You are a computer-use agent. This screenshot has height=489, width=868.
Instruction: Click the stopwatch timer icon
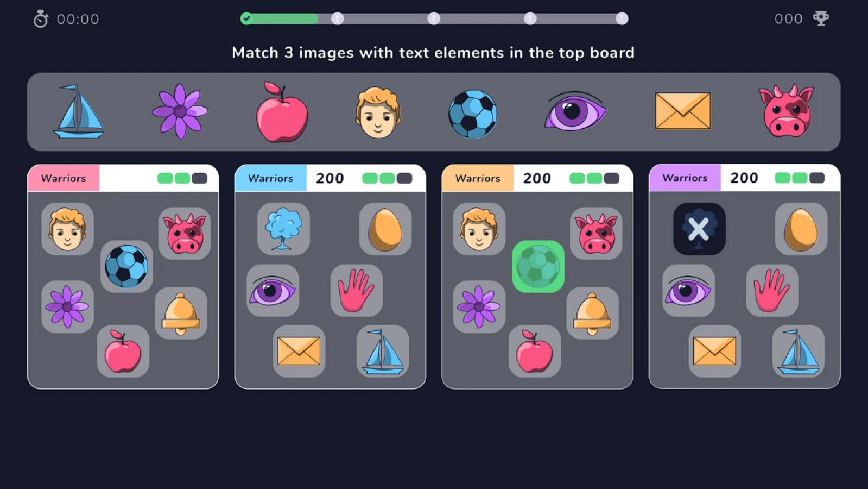tap(41, 19)
